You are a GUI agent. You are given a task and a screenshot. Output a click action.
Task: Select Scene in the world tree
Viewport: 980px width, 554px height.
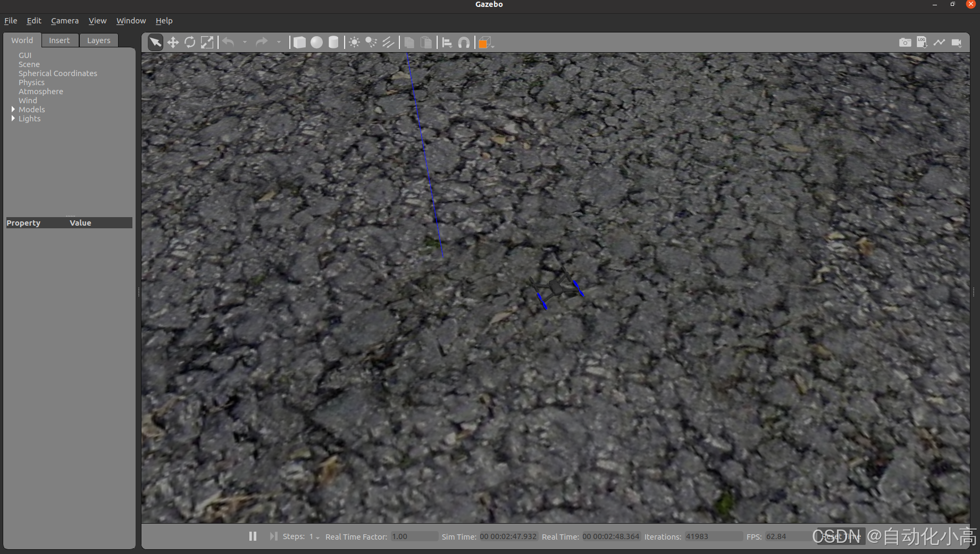tap(29, 64)
